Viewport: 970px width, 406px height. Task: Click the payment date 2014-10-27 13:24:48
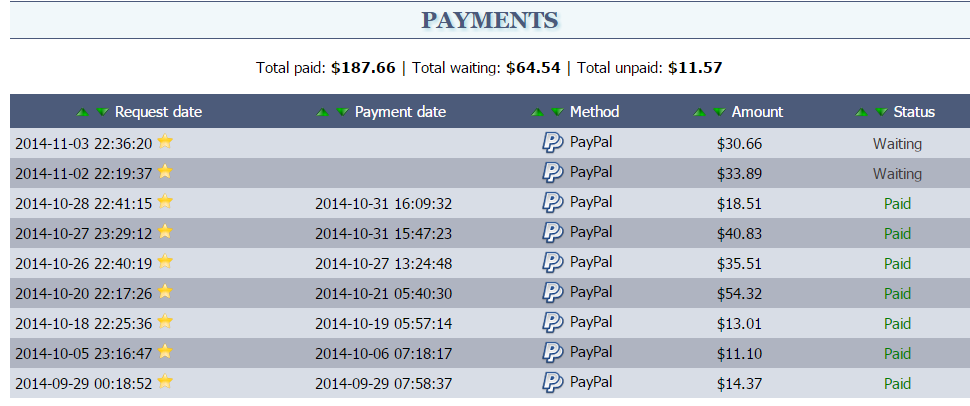tap(383, 264)
